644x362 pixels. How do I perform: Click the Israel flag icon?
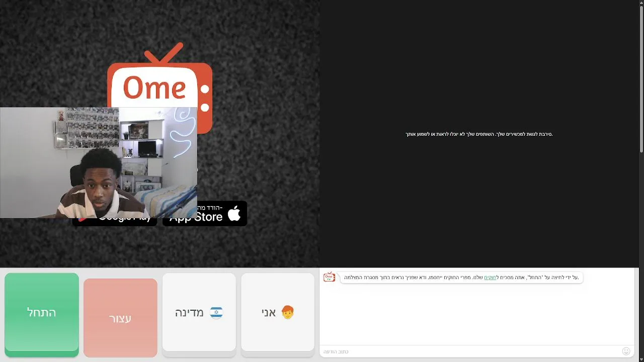[216, 313]
